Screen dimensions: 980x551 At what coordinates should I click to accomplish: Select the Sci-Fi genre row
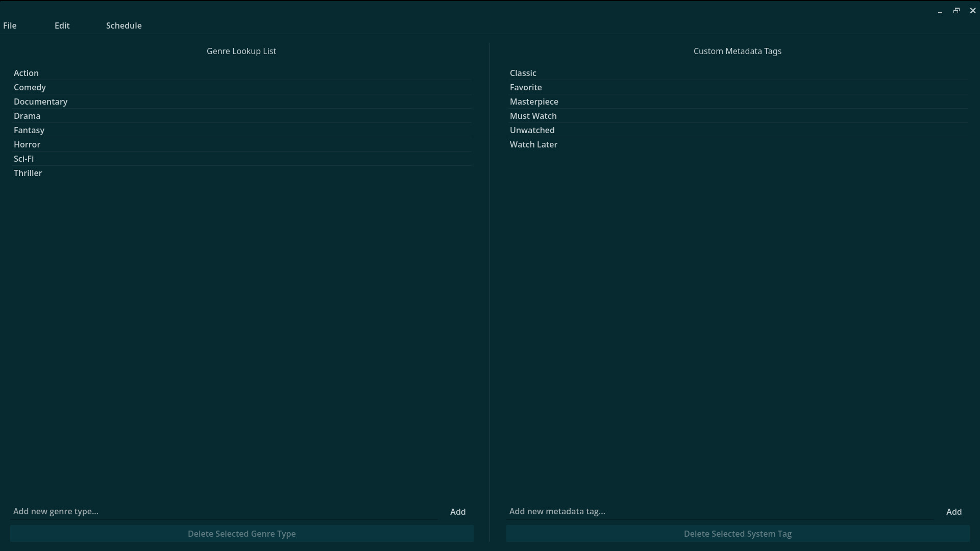click(241, 159)
